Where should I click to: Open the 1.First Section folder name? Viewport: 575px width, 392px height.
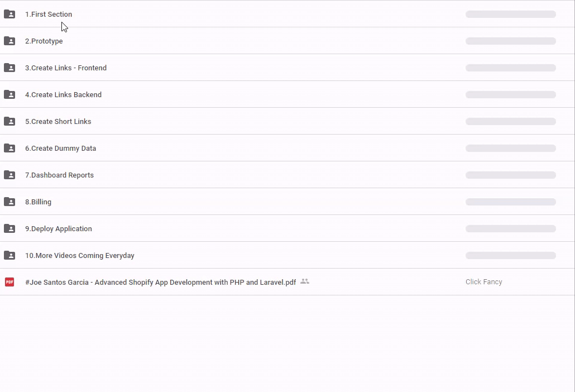click(x=49, y=15)
